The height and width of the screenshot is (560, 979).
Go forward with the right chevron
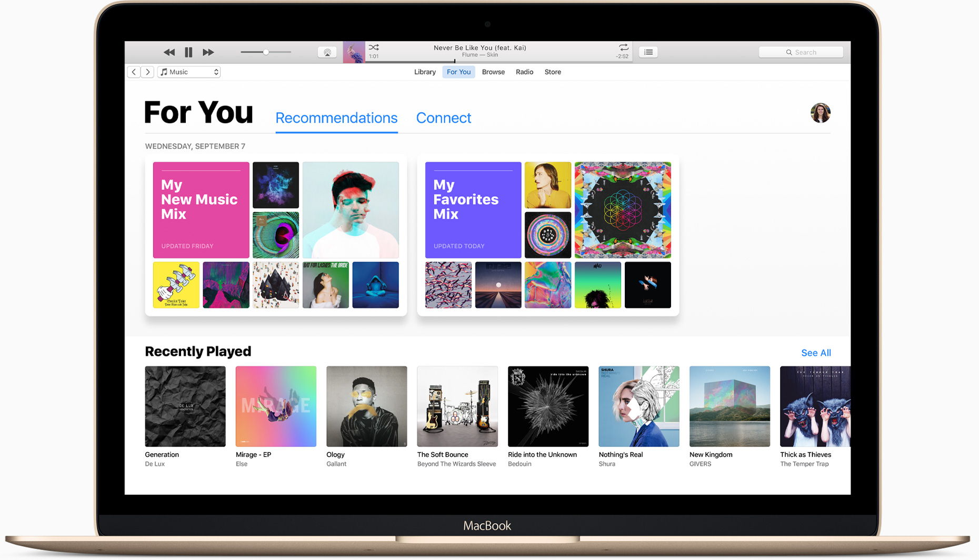(x=148, y=72)
